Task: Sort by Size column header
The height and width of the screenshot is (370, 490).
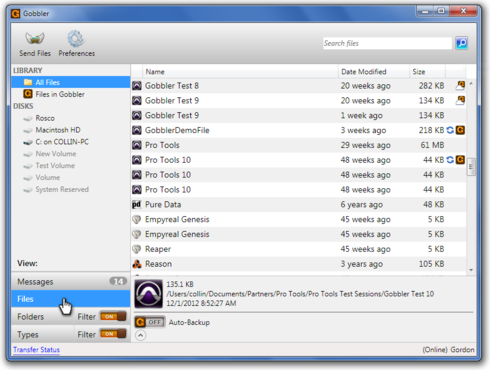Action: pyautogui.click(x=427, y=72)
